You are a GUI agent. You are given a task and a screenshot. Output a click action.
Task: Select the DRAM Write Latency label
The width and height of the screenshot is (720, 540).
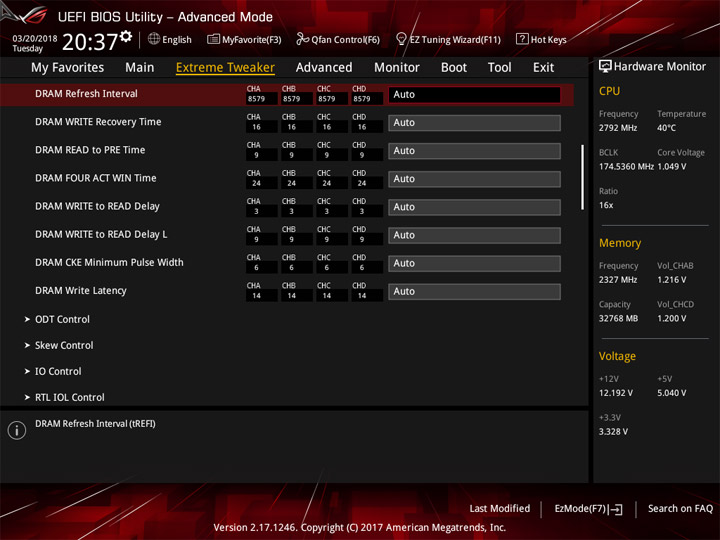81,291
